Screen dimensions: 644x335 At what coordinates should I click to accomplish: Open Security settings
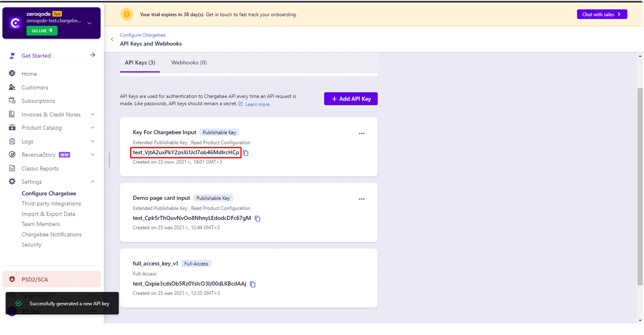pos(32,245)
